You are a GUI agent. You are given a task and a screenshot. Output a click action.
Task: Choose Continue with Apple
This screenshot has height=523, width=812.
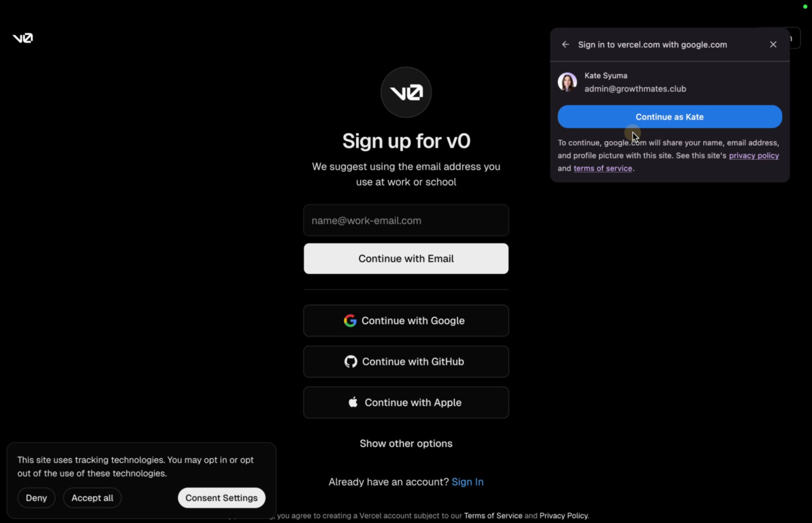406,402
